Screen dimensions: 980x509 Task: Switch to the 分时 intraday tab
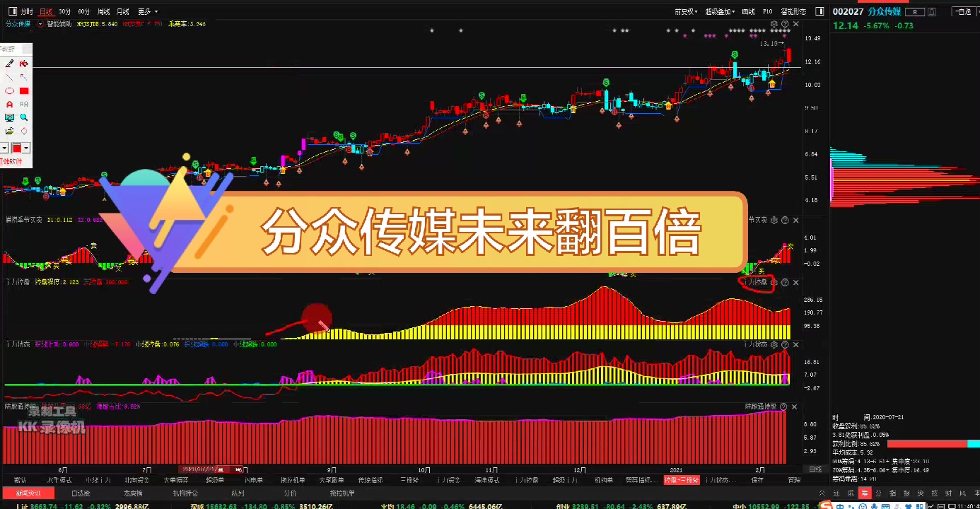(26, 11)
